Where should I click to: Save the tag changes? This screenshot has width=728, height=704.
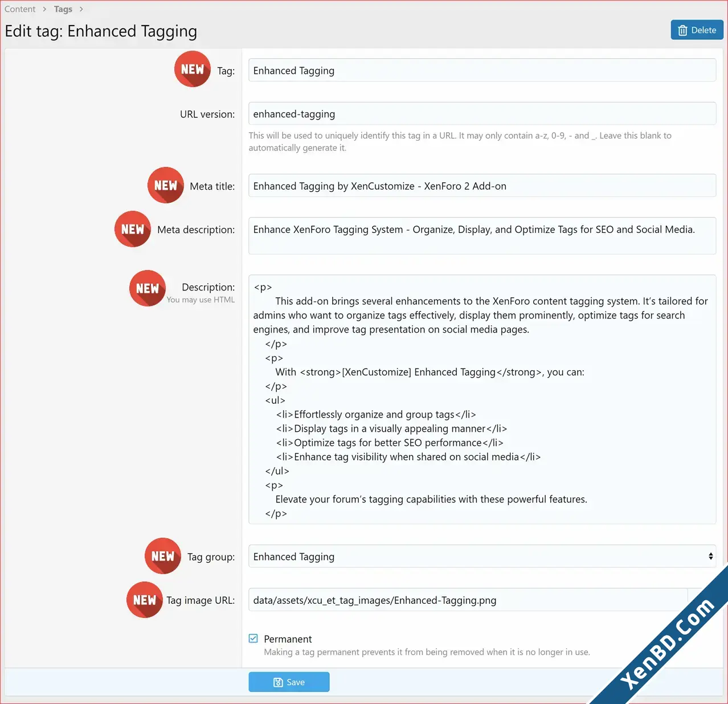[x=289, y=682]
